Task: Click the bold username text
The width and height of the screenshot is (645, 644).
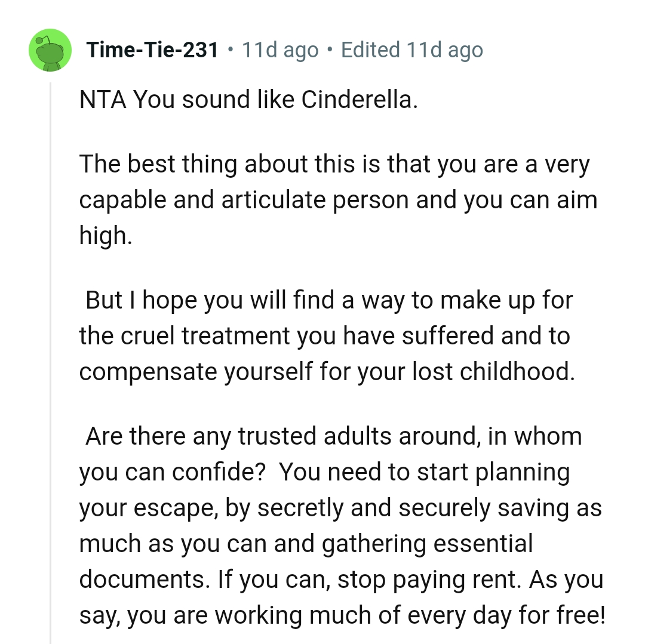Action: coord(152,50)
